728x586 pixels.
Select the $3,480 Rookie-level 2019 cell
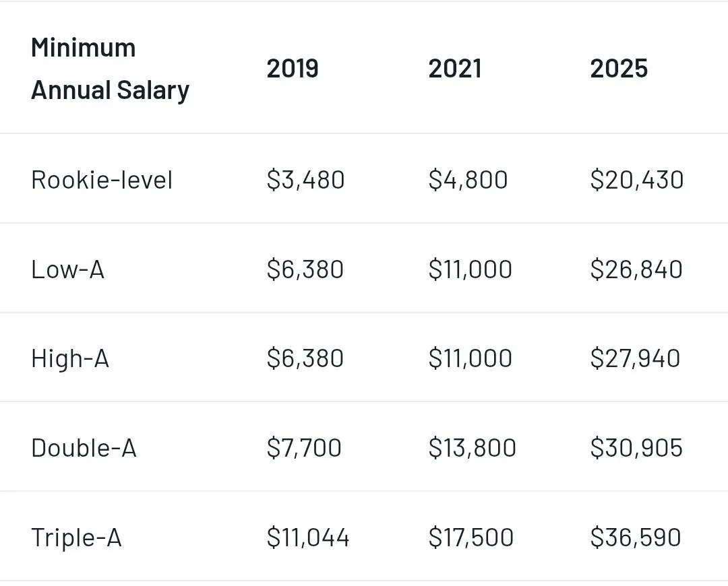(305, 180)
